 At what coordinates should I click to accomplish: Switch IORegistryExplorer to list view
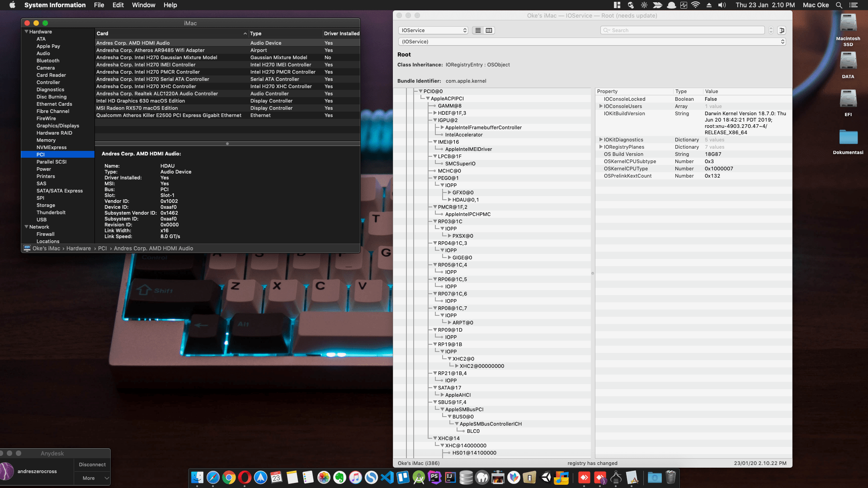pyautogui.click(x=478, y=30)
